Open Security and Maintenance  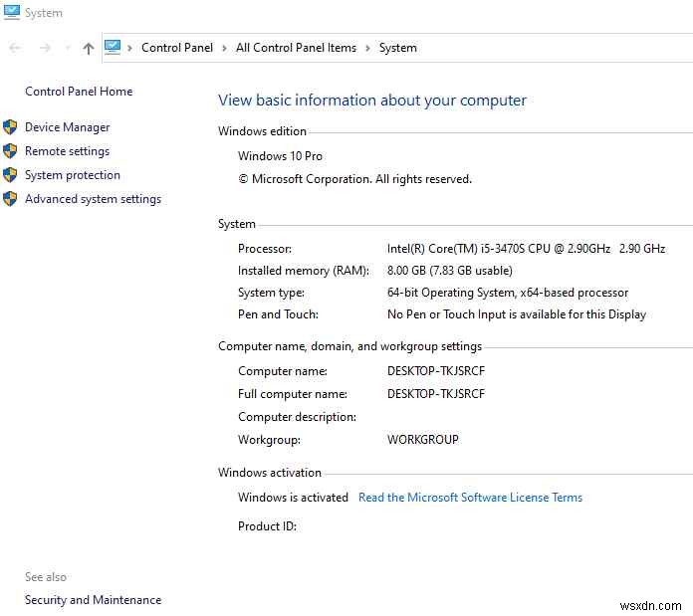[x=93, y=600]
